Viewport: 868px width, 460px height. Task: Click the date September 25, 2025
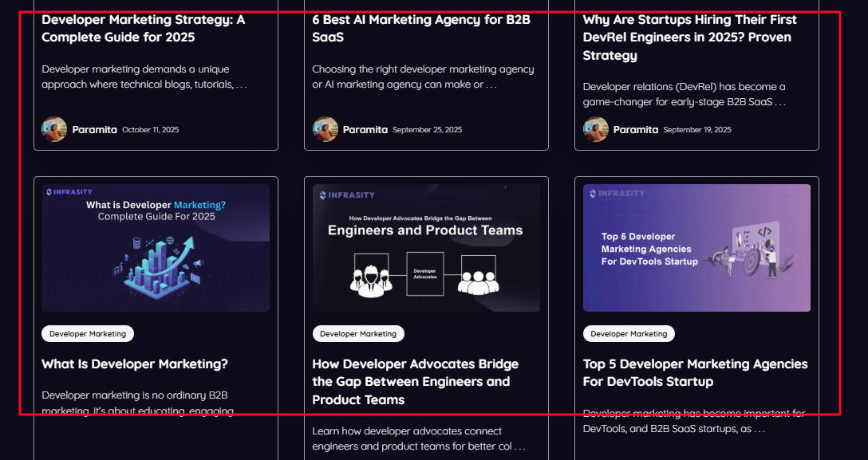pyautogui.click(x=428, y=130)
